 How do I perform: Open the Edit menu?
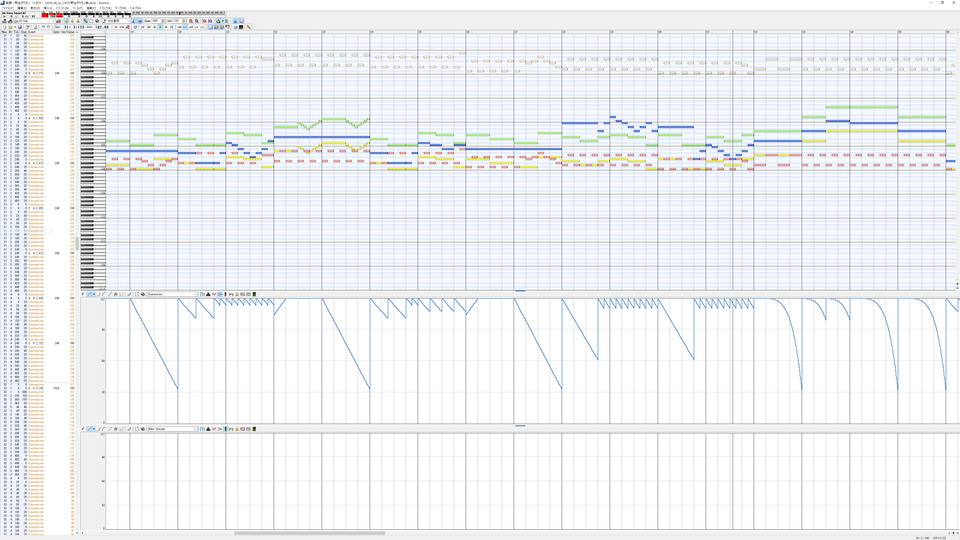pos(22,8)
